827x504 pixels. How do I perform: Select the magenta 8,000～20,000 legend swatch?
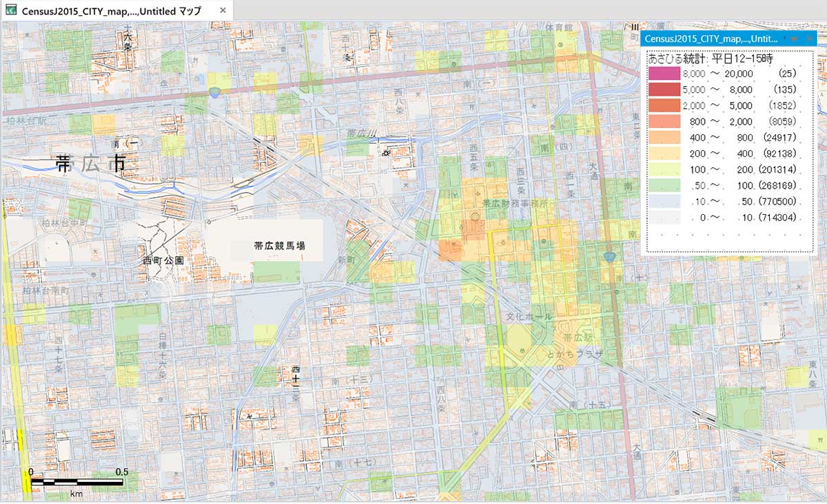(662, 72)
